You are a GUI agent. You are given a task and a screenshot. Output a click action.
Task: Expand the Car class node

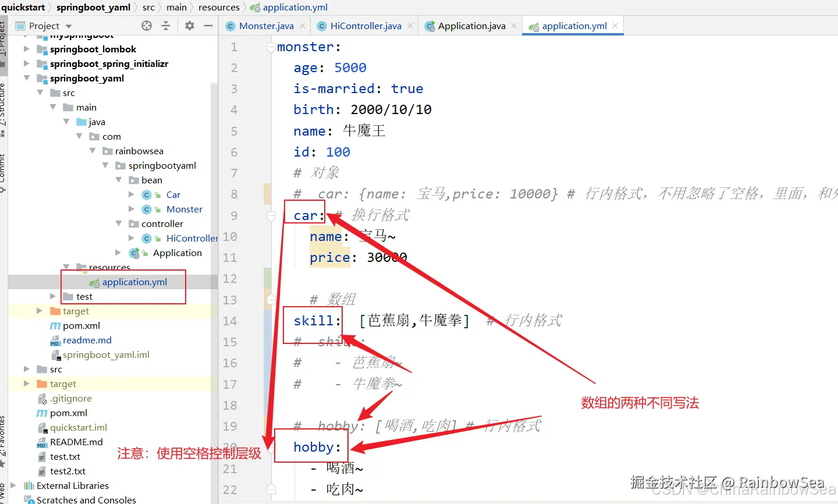pyautogui.click(x=132, y=194)
